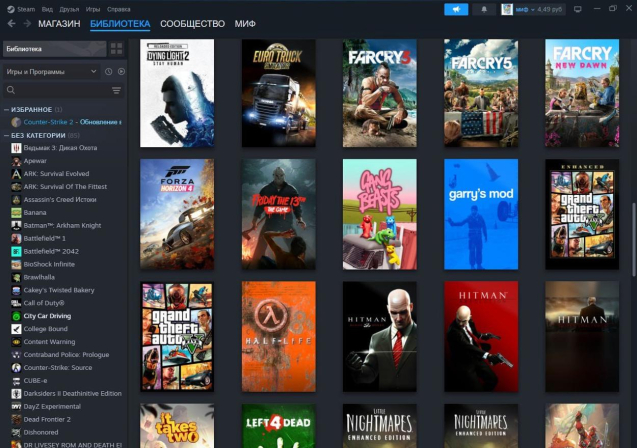Click the user profile avatar
The width and height of the screenshot is (637, 448).
507,9
